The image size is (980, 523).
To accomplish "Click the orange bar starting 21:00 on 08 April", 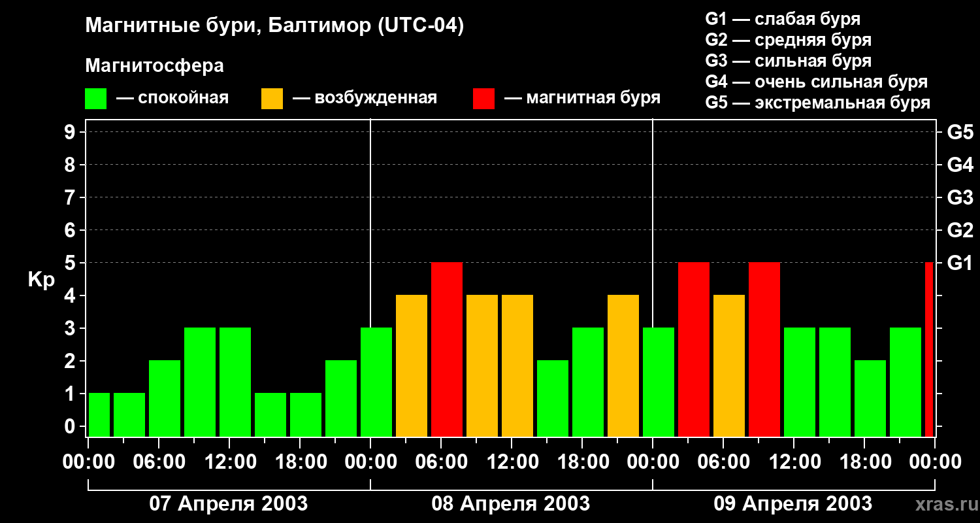I will point(623,366).
